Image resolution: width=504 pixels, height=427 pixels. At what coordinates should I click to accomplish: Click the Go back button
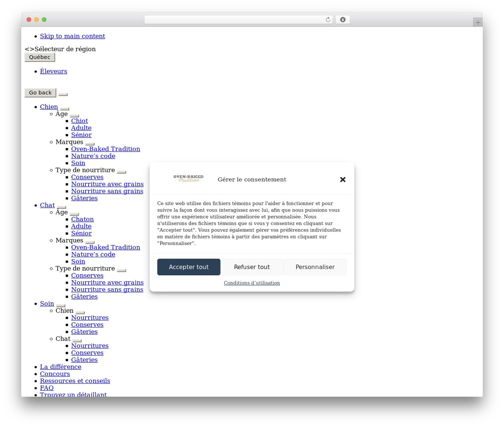[x=40, y=93]
